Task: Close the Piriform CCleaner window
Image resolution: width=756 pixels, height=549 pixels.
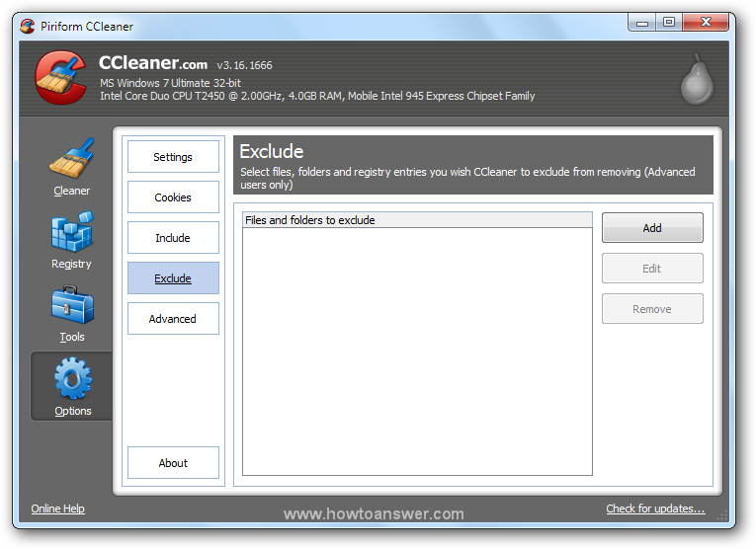Action: coord(706,22)
